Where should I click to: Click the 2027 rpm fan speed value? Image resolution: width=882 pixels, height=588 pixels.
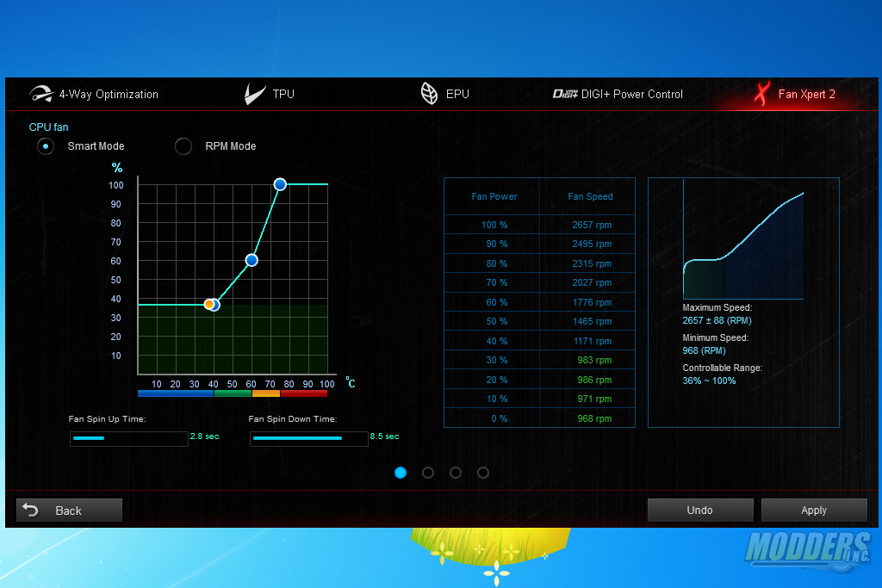coord(592,282)
